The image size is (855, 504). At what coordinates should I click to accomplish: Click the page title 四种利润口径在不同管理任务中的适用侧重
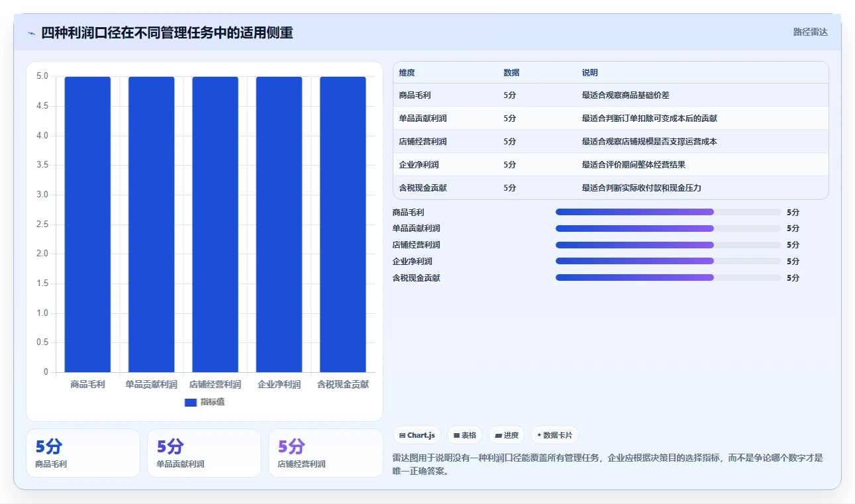(168, 32)
